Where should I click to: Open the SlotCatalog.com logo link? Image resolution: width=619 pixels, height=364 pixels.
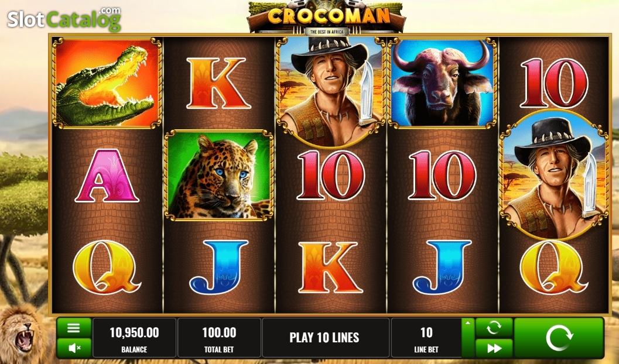click(x=64, y=19)
